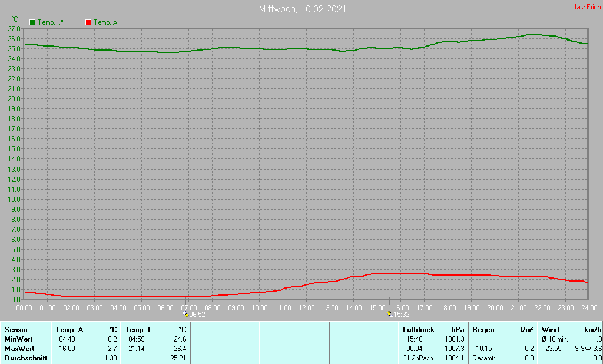The image size is (603, 364).
Task: Click the 'Ø 10 min.' wind label
Action: click(555, 339)
